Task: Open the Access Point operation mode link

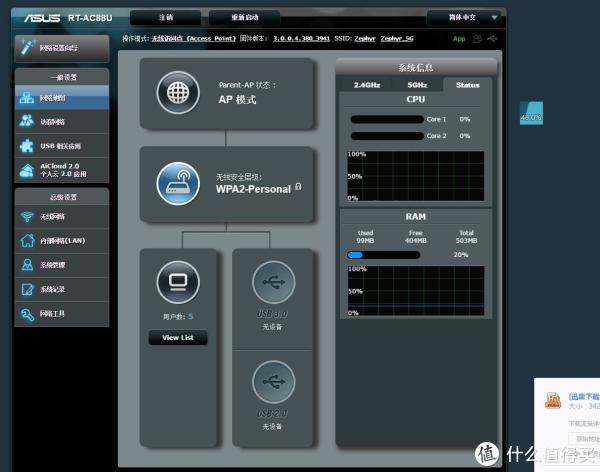Action: point(194,39)
